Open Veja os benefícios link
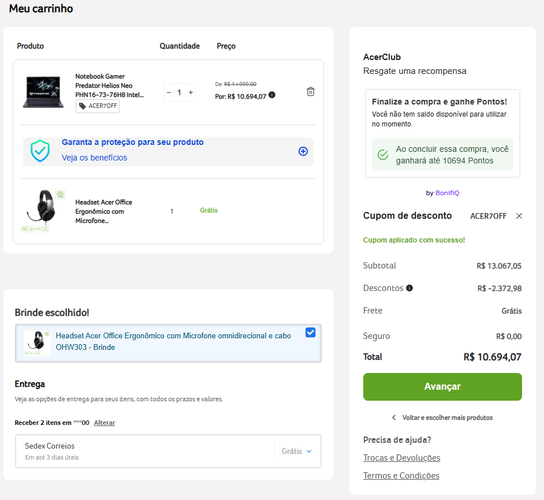This screenshot has height=500, width=544. 94,158
